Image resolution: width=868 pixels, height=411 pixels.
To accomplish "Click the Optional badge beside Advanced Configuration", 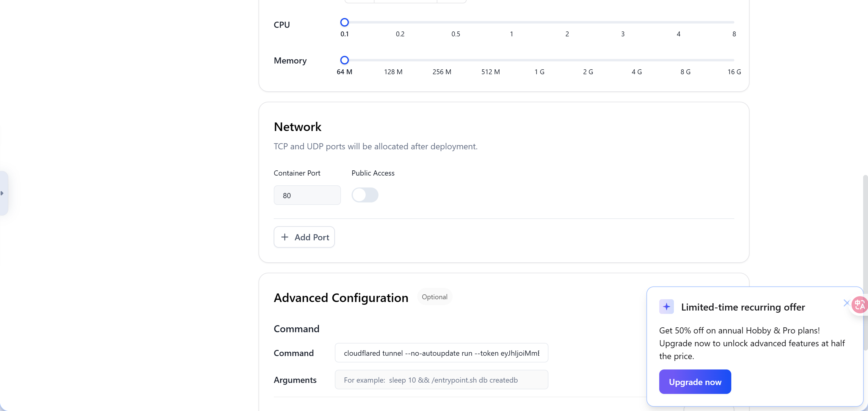I will click(x=435, y=297).
